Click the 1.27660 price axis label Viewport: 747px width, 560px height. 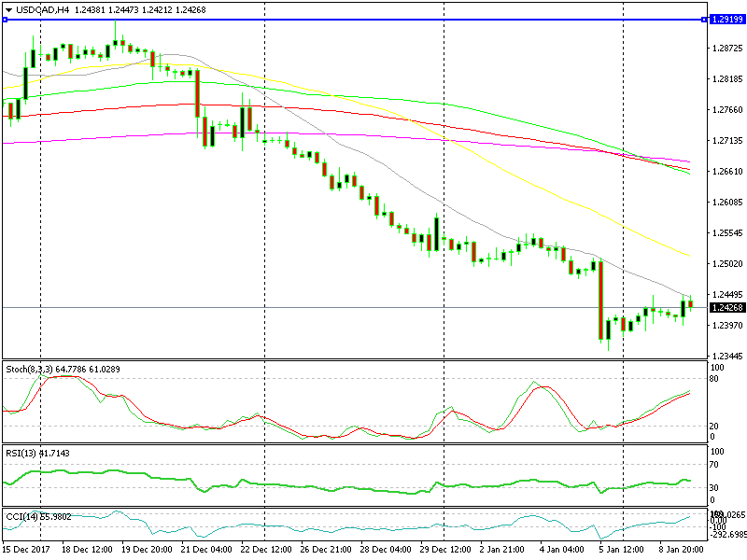coord(727,109)
